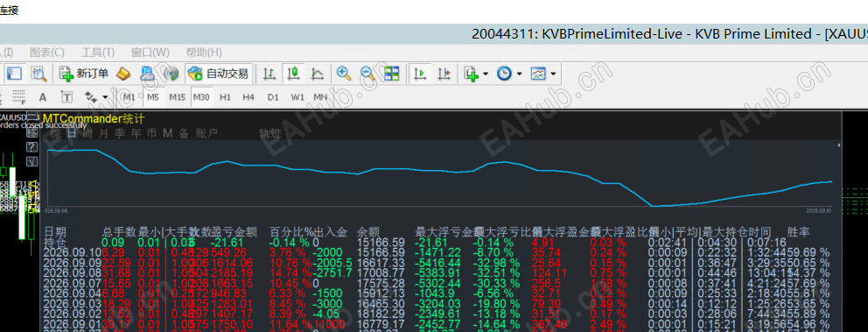Screen dimensions: 868x332
Task: Zoom out the chart
Action: 367,74
